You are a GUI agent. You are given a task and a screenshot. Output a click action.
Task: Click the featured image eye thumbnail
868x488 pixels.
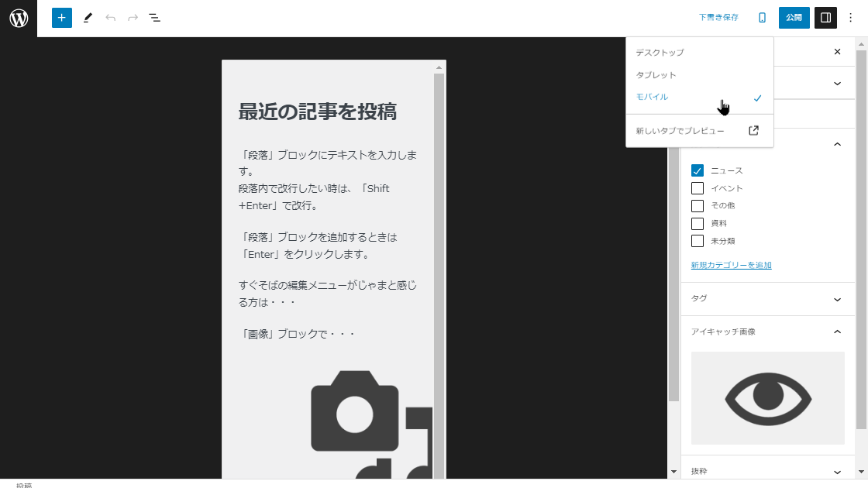click(767, 398)
